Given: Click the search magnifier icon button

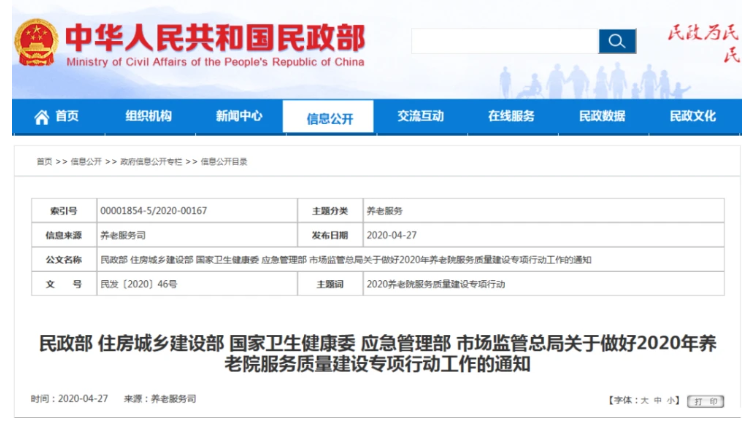Looking at the screenshot, I should [617, 41].
